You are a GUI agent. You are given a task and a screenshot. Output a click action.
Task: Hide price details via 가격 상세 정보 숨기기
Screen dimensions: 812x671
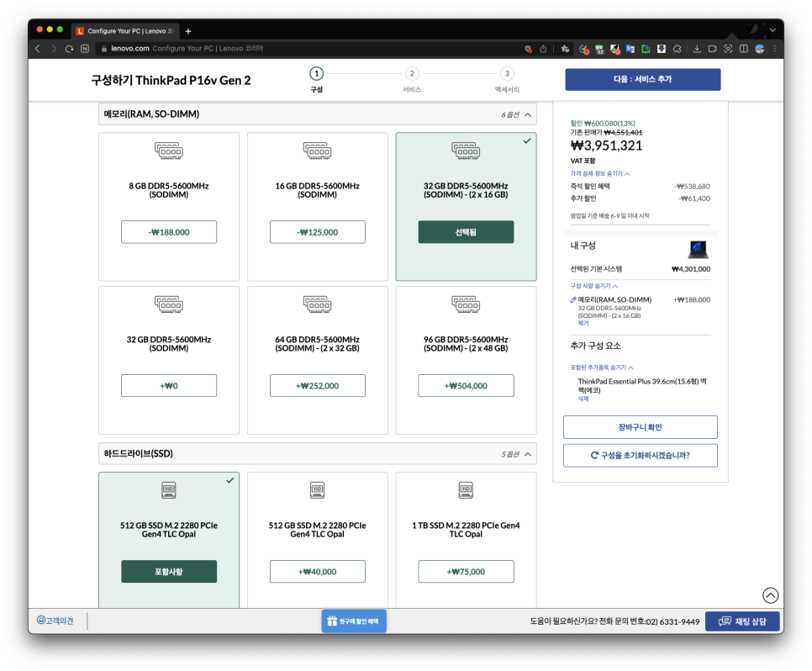(x=599, y=173)
